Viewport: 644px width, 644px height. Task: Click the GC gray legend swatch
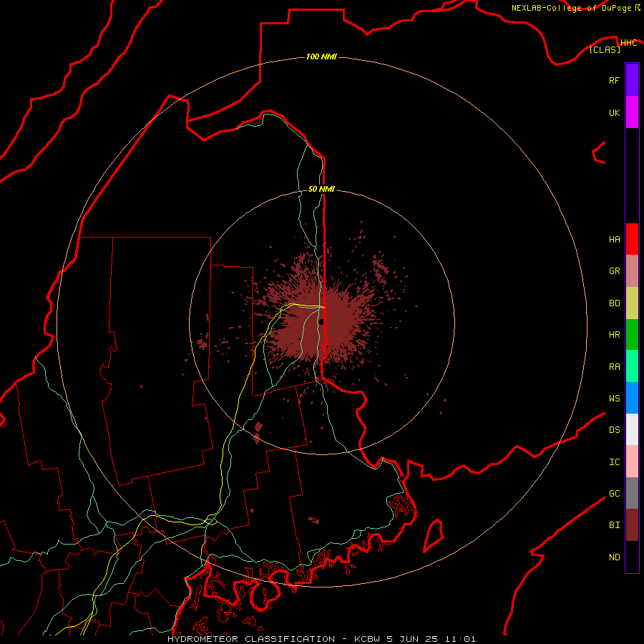[x=632, y=493]
